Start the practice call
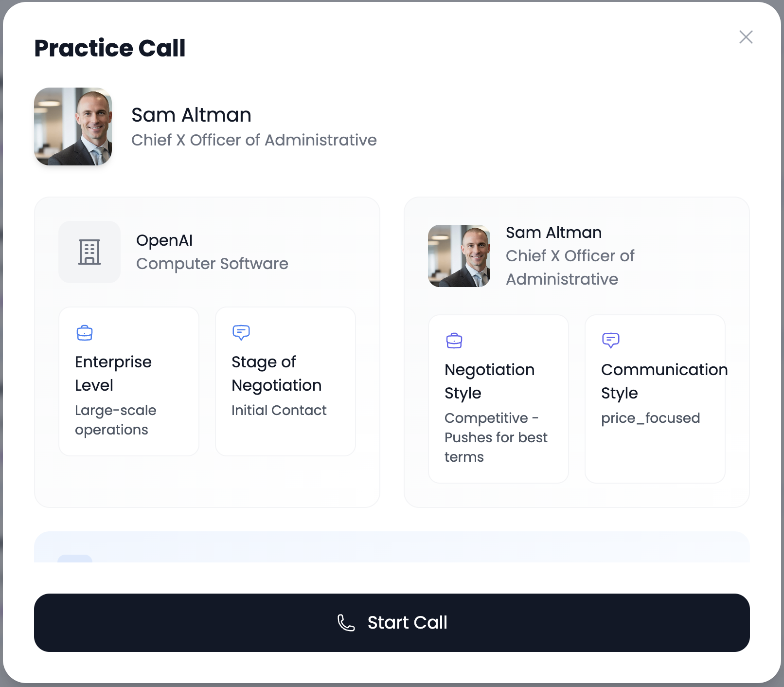 [392, 623]
